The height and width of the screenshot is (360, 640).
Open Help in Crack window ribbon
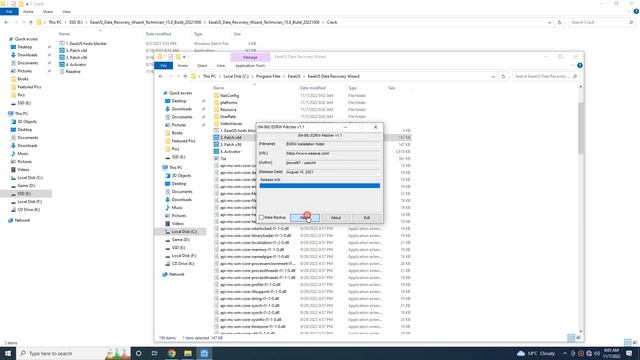click(x=636, y=11)
